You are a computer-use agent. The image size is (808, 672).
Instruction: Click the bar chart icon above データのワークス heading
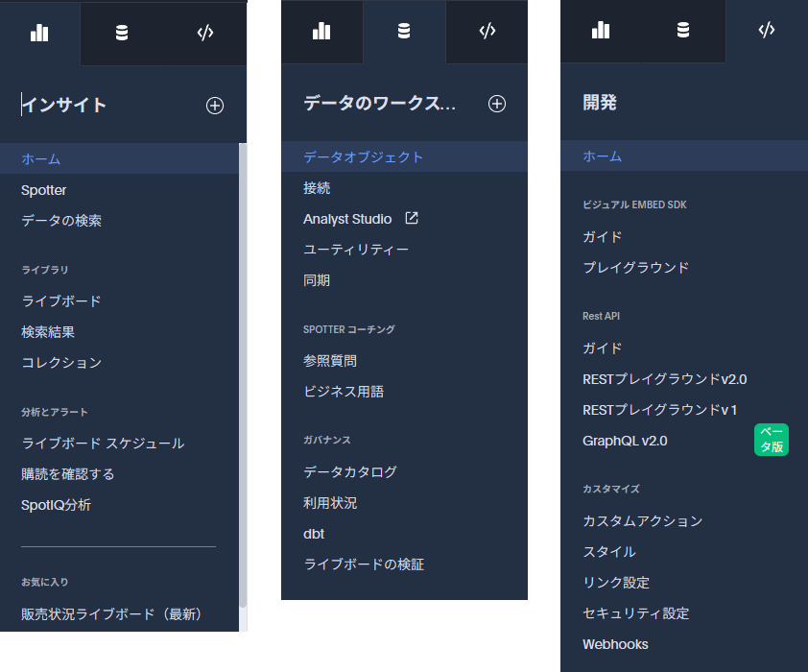[321, 31]
